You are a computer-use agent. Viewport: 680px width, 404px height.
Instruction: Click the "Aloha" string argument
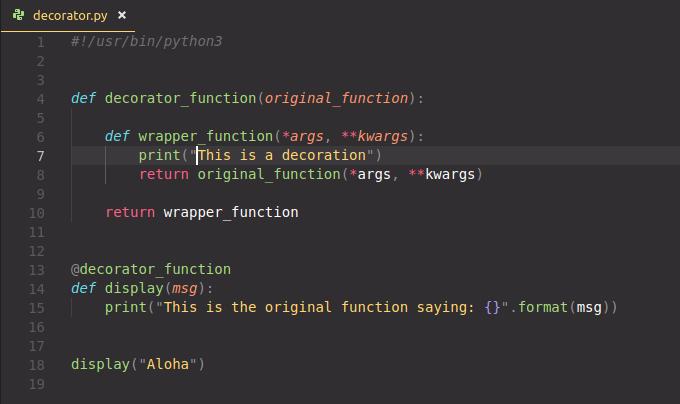tap(167, 365)
